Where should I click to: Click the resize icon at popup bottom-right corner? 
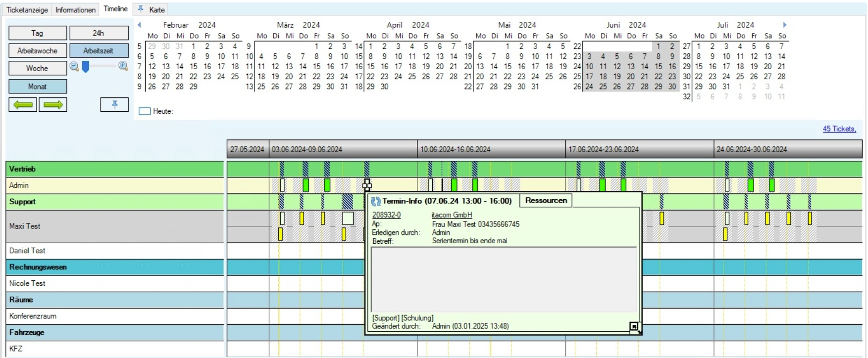(634, 327)
